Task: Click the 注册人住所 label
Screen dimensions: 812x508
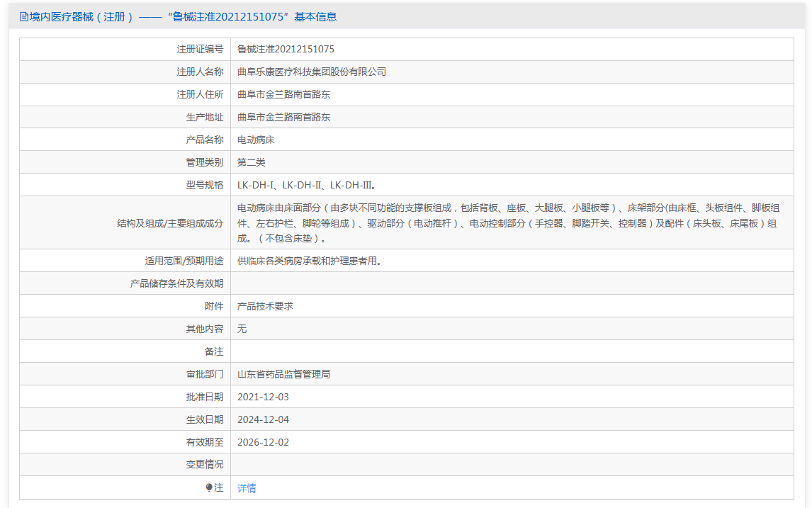Action: click(x=200, y=95)
